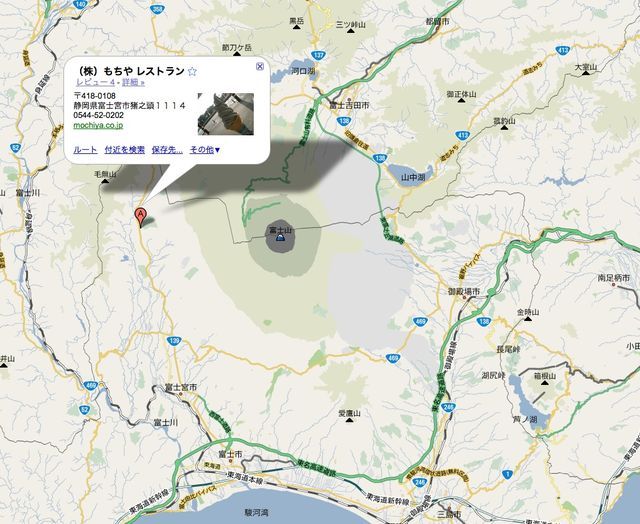Click the ルート directions link
This screenshot has width=640, height=524.
[85, 150]
